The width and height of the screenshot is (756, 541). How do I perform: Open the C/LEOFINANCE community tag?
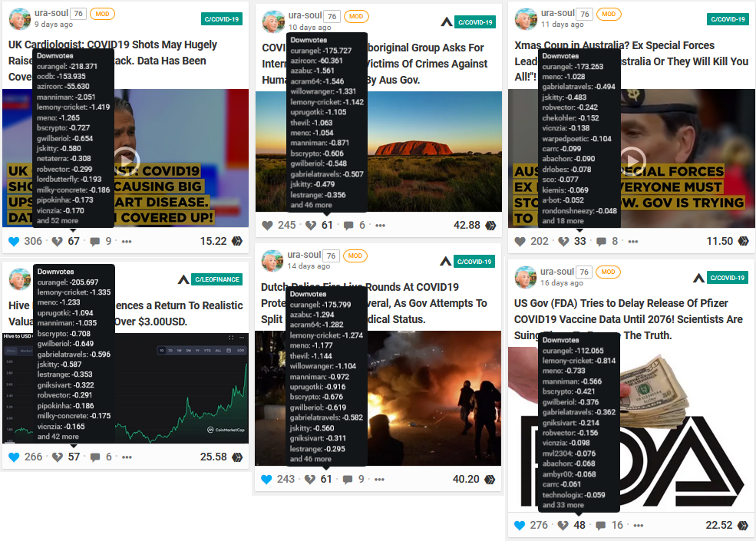click(x=217, y=279)
